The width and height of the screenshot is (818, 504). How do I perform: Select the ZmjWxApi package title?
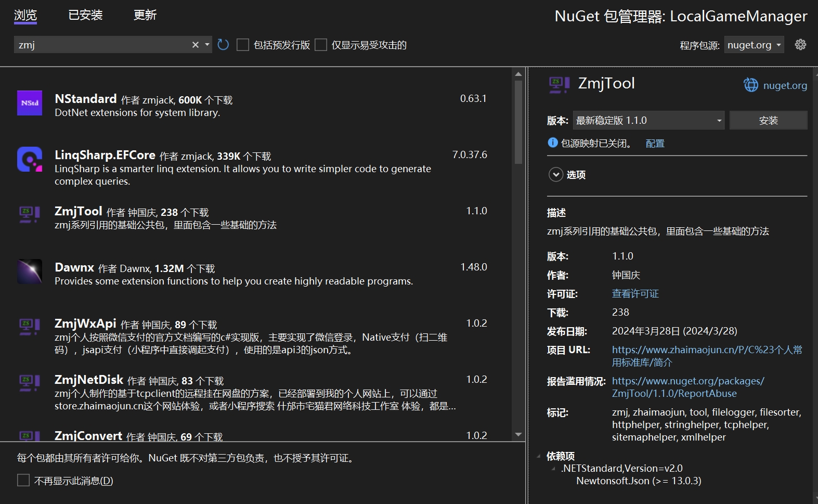[85, 323]
